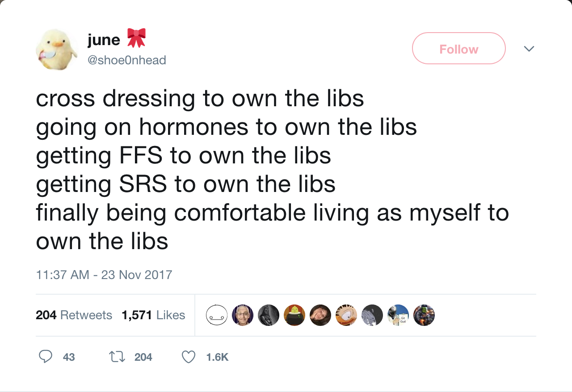This screenshot has height=392, width=572.
Task: Follow @shoe0nhead with the Follow button
Action: coord(458,48)
